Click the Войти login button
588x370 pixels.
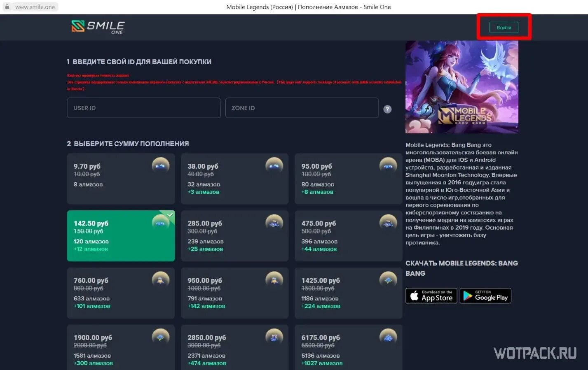pyautogui.click(x=504, y=28)
